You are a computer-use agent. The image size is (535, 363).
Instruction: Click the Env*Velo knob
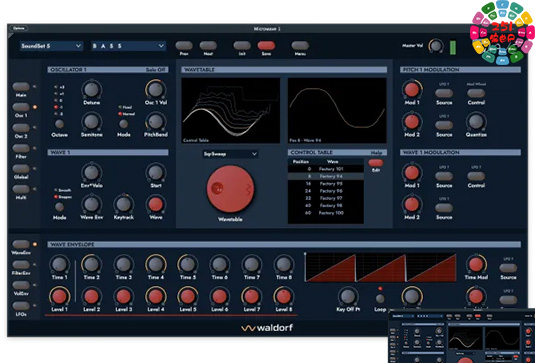click(91, 172)
